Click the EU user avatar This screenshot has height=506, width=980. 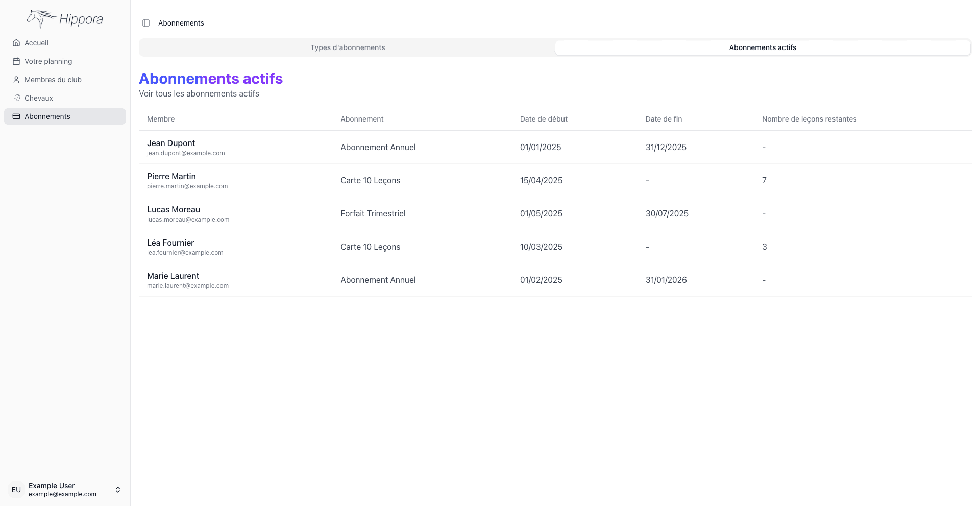16,490
